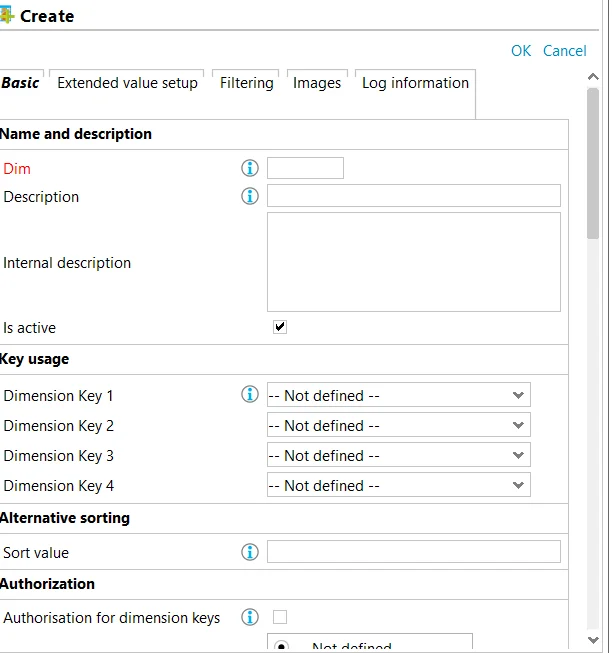Click the Key usage section header
612x653 pixels.
tap(35, 359)
